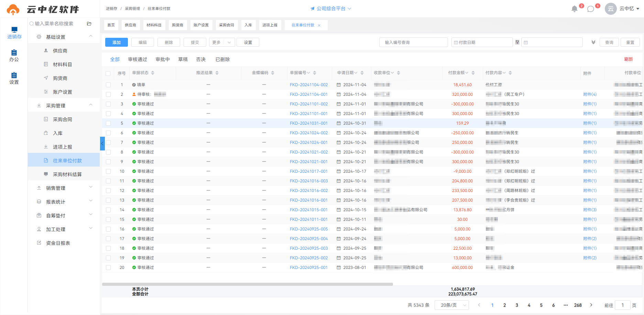This screenshot has height=315, width=644.
Task: Open the chat messages bubble icon
Action: coord(591,9)
